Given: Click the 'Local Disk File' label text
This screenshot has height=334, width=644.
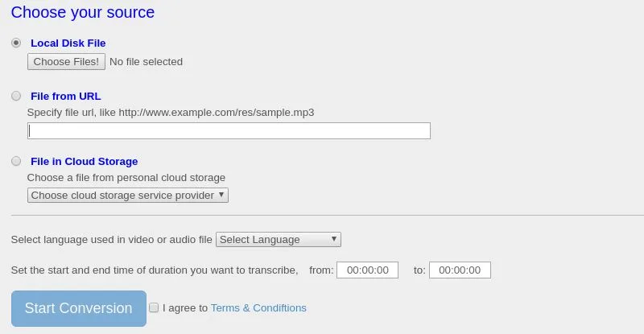Looking at the screenshot, I should [x=68, y=43].
